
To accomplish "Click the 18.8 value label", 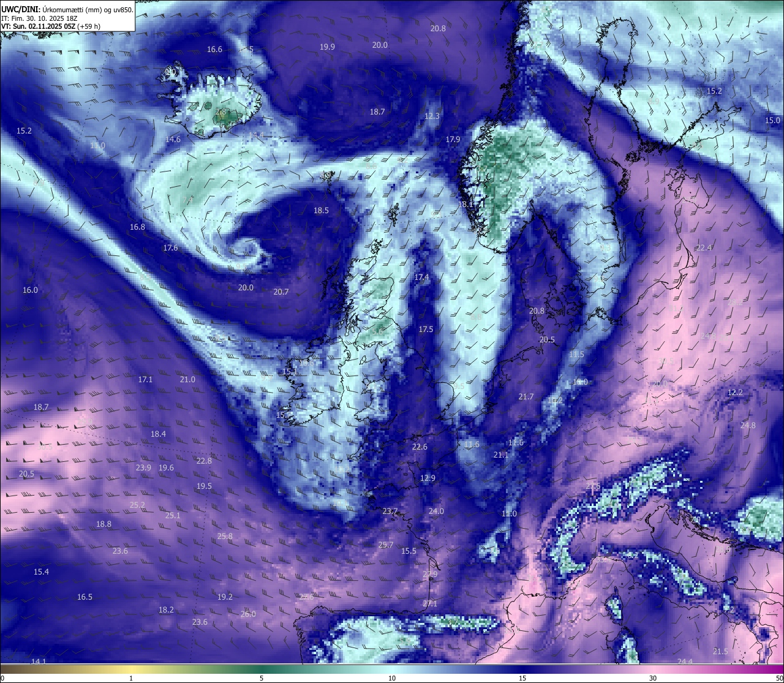I will (104, 524).
